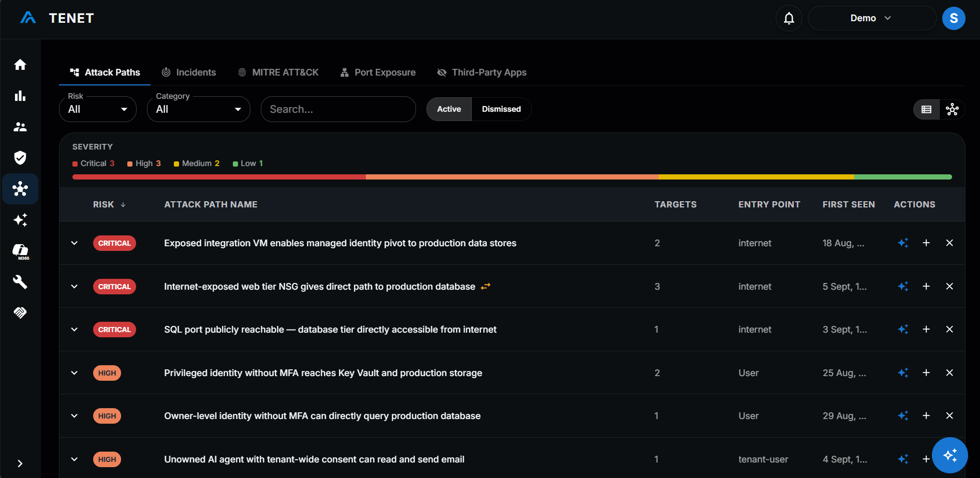The height and width of the screenshot is (478, 980).
Task: Click AI sparkle for Owner-level identity row
Action: pyautogui.click(x=903, y=416)
